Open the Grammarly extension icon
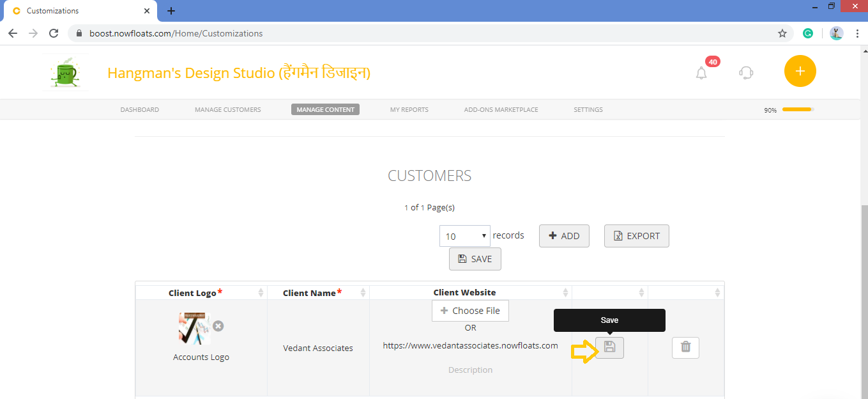 point(808,33)
